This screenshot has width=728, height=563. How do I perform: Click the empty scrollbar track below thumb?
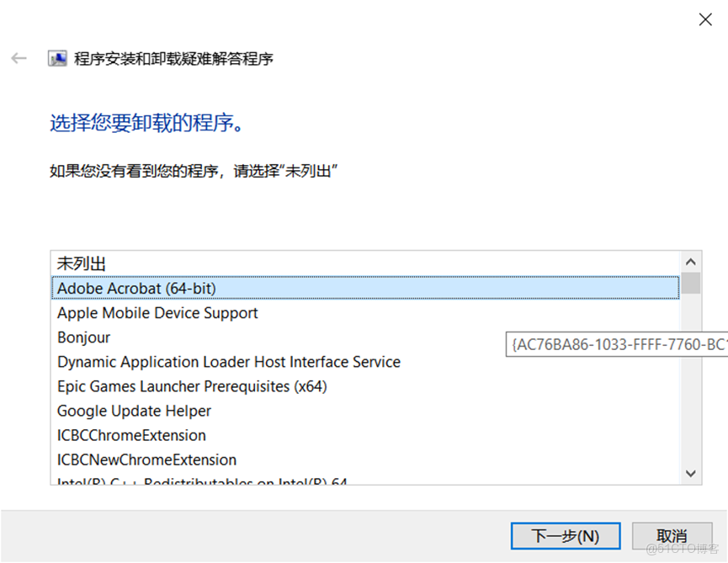(x=691, y=379)
